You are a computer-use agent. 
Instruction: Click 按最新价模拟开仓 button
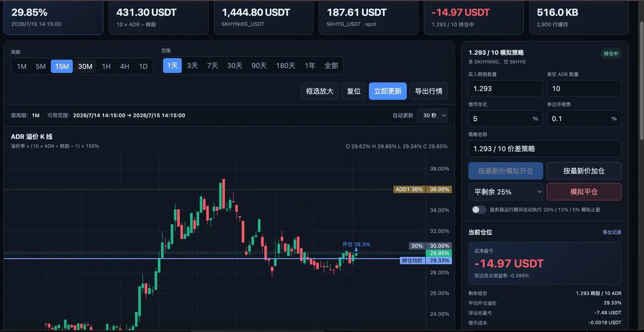click(506, 171)
